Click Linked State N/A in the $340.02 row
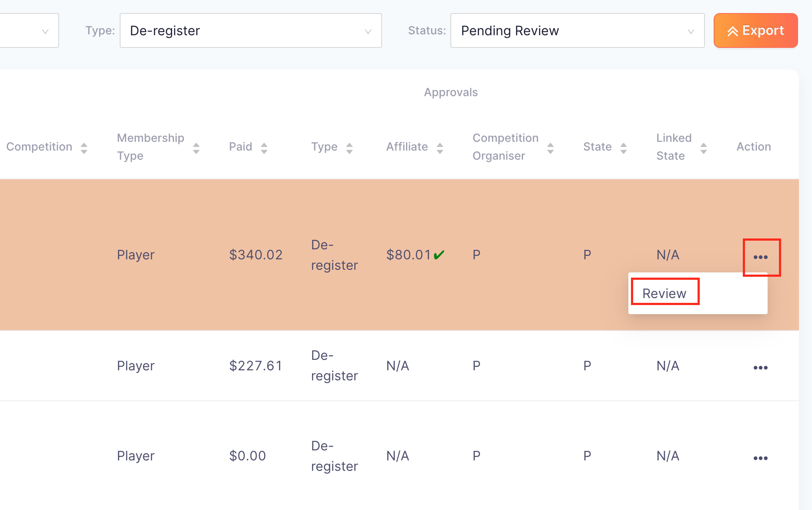Viewport: 812px width, 510px height. pyautogui.click(x=668, y=255)
